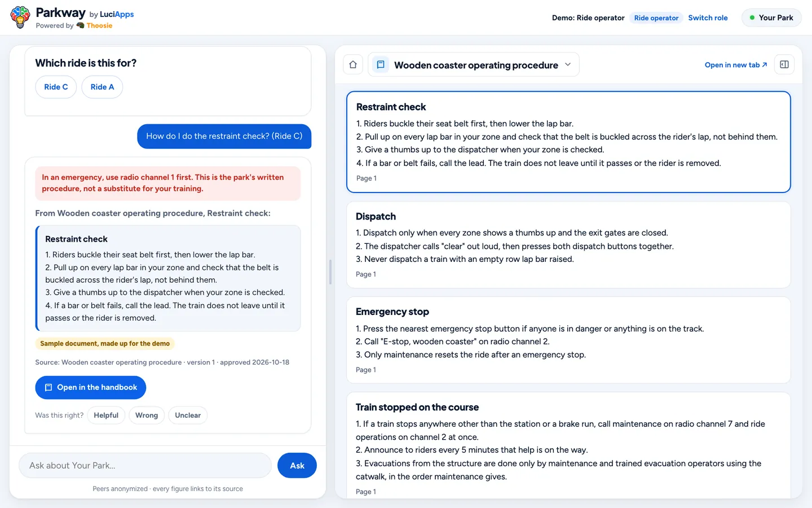Screen dimensions: 812x508
Task: Click the LuciApps brand name
Action: click(x=117, y=14)
